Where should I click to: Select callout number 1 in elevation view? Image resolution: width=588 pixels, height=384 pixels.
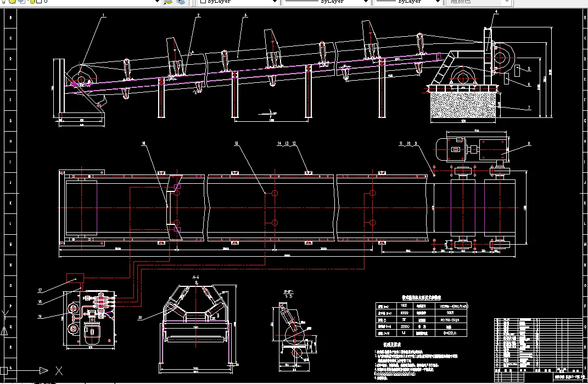point(104,16)
